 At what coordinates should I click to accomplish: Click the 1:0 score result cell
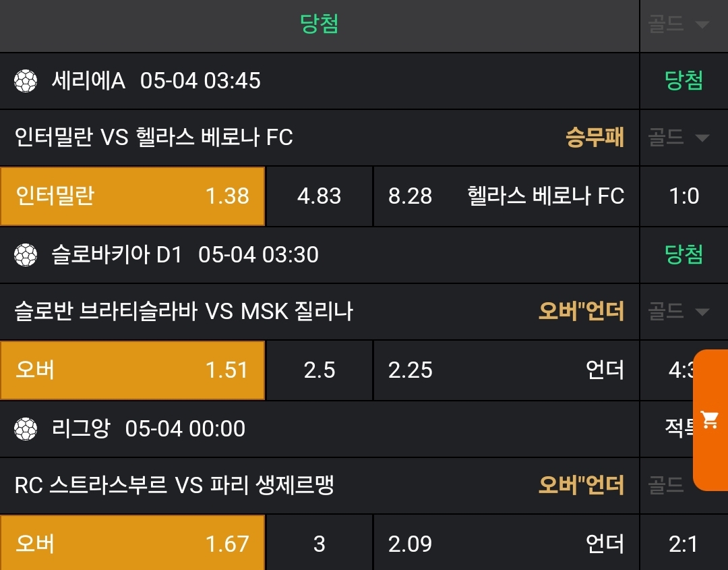(x=684, y=196)
